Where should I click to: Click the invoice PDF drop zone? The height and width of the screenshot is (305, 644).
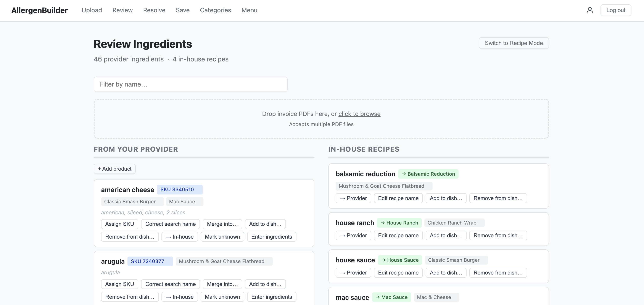coord(321,119)
